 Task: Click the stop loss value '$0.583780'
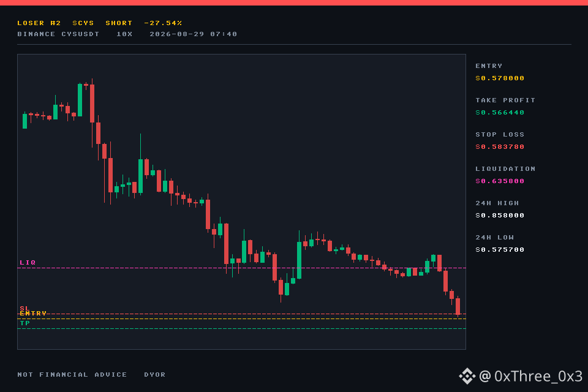click(500, 146)
